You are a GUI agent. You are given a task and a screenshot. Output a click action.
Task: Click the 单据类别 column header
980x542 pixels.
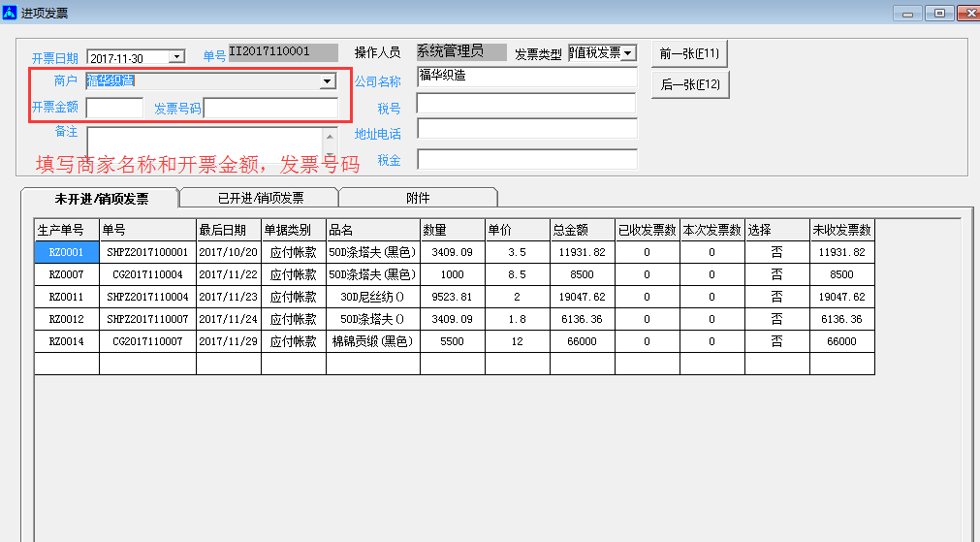[294, 230]
